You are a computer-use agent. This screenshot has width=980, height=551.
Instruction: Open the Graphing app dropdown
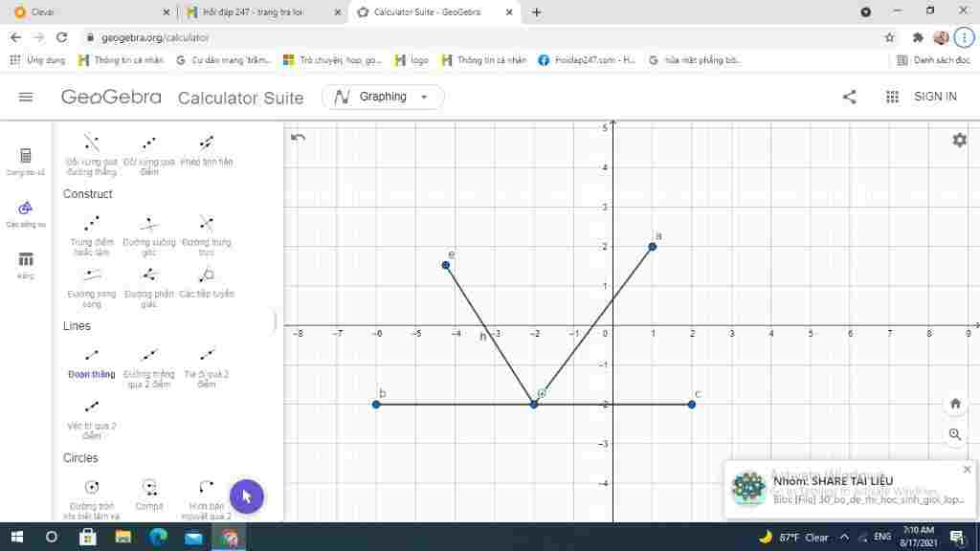(x=383, y=97)
